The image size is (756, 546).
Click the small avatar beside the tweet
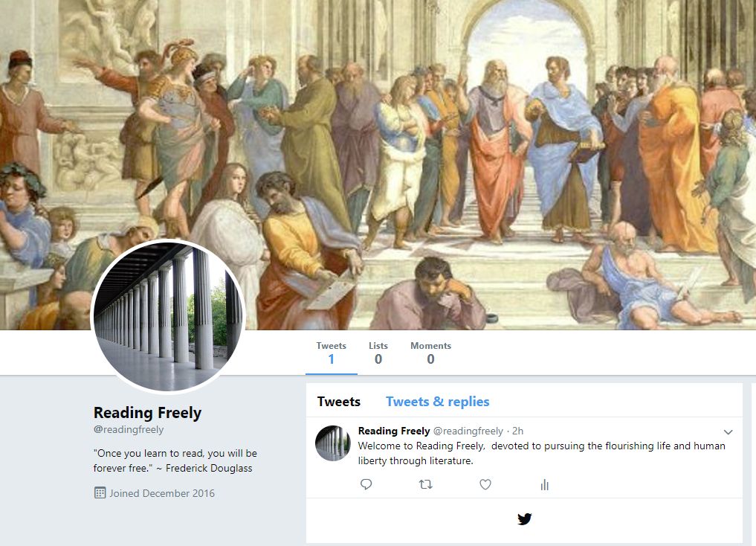[x=333, y=443]
